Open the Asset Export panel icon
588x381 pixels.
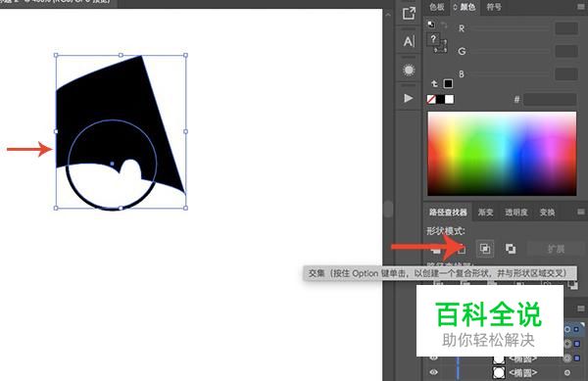pyautogui.click(x=409, y=14)
